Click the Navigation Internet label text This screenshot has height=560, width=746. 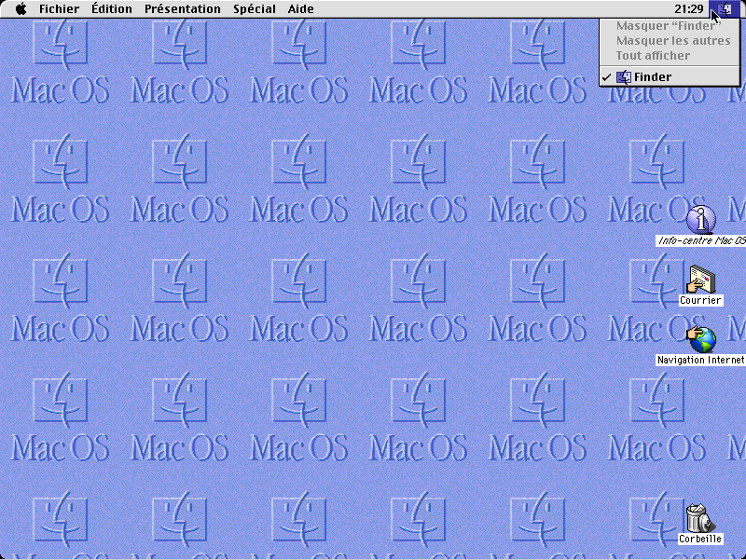pos(700,360)
